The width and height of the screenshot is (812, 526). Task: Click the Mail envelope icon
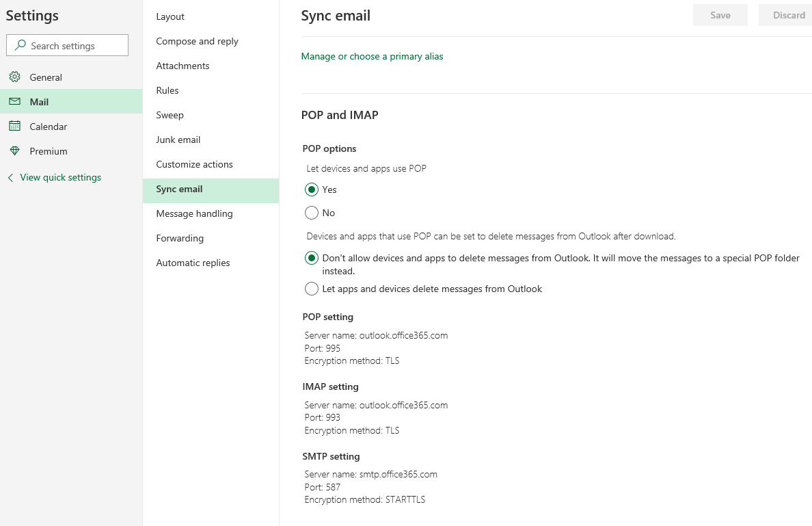tap(14, 102)
